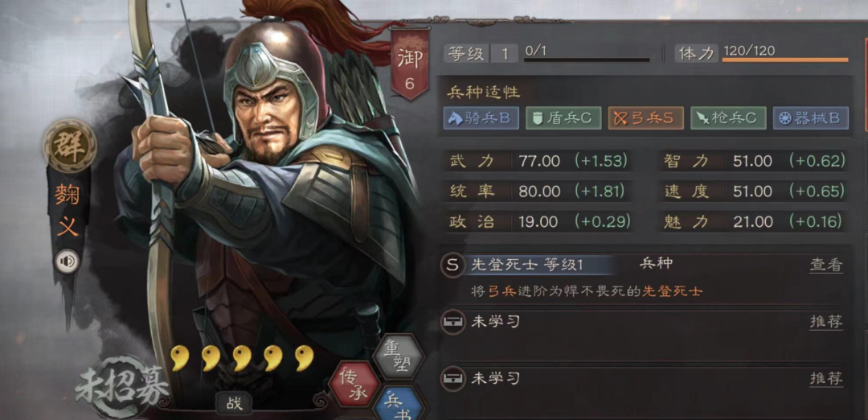
Task: Select the 骑兵B troop aptitude tag
Action: click(481, 118)
